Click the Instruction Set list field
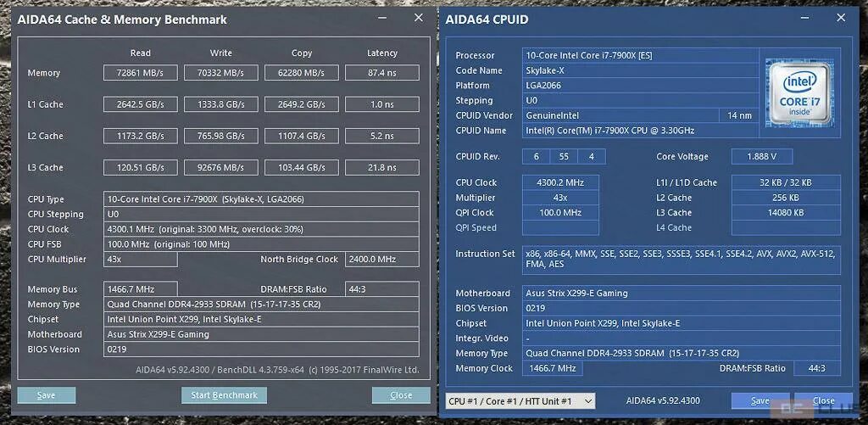The height and width of the screenshot is (425, 868). (682, 260)
